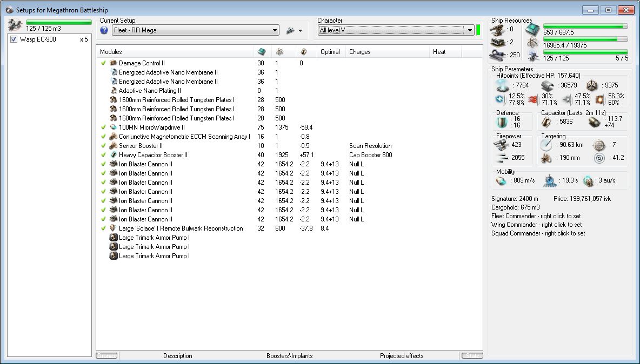The image size is (640, 364).
Task: Click the capacitor capacity icon
Action: 546,122
